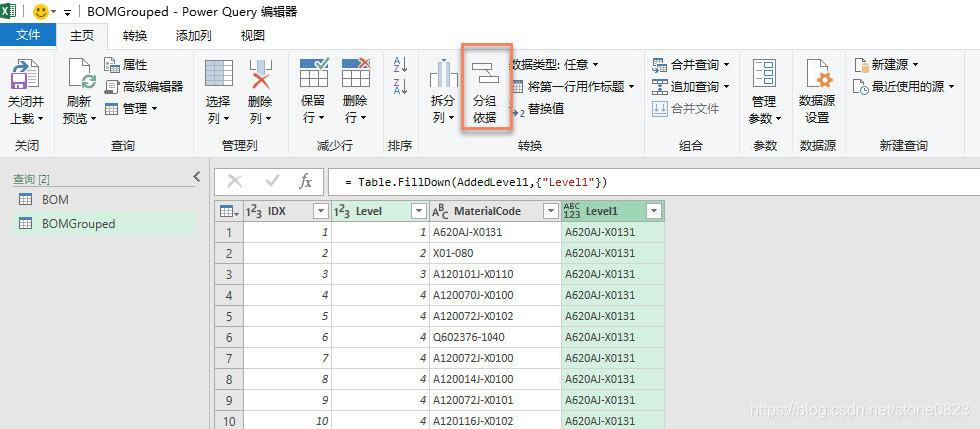Click Append Queries (追加查询)
Image resolution: width=980 pixels, height=429 pixels.
point(691,86)
